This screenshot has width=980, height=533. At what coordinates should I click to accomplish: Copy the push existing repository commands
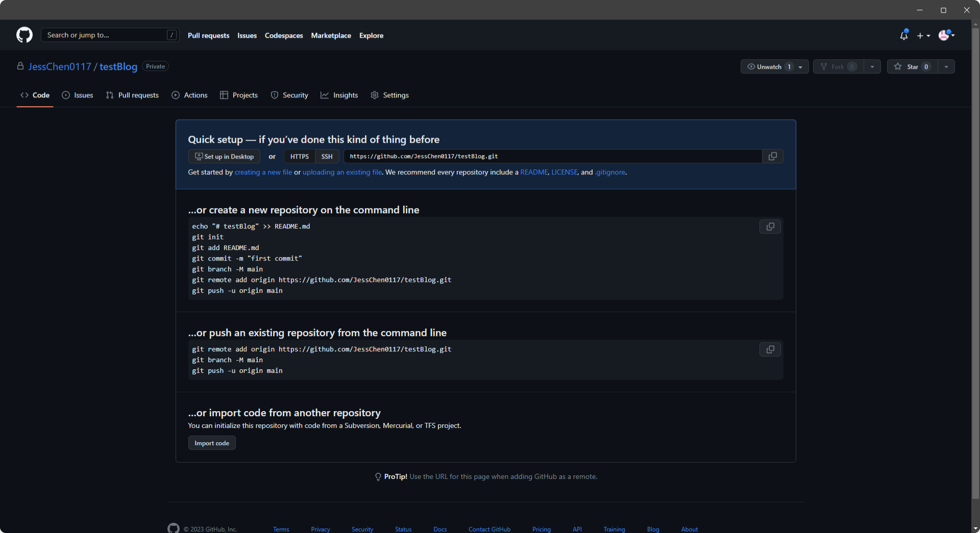[770, 349]
